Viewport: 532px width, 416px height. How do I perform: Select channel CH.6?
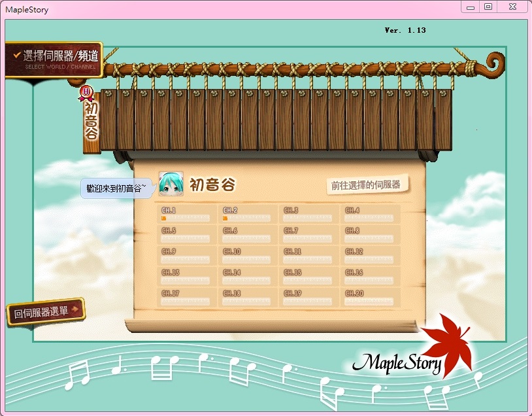click(x=248, y=235)
